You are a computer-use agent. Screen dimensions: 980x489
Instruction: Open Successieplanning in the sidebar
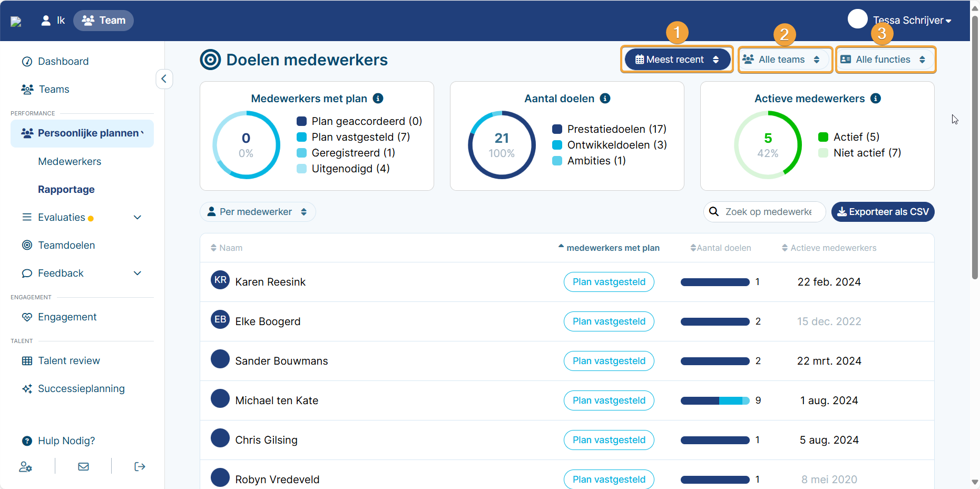(81, 389)
